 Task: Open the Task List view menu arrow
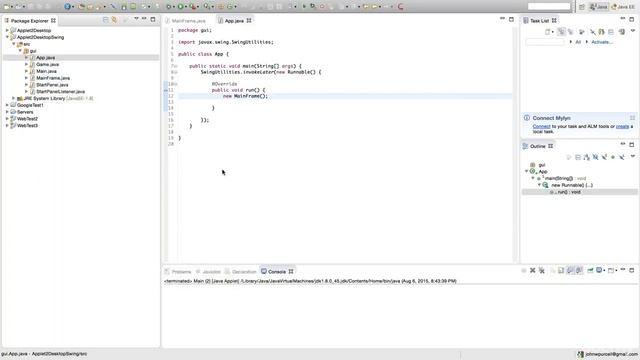[x=633, y=31]
